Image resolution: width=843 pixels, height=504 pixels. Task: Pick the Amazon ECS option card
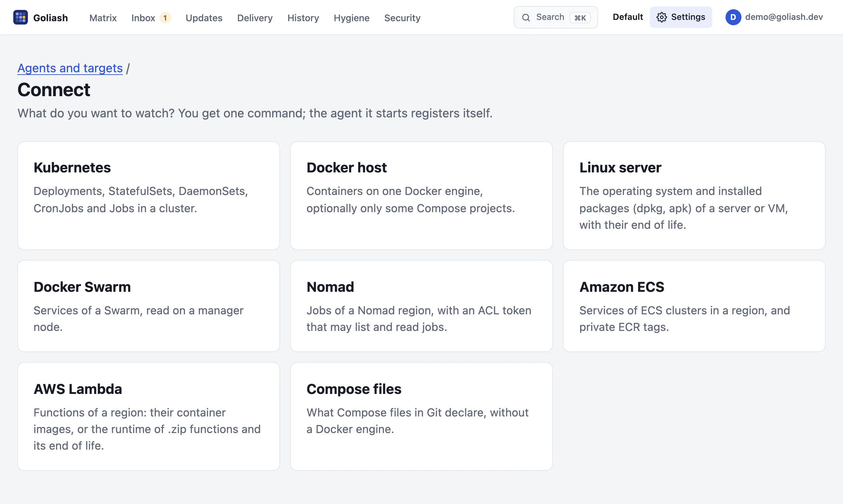pos(694,306)
